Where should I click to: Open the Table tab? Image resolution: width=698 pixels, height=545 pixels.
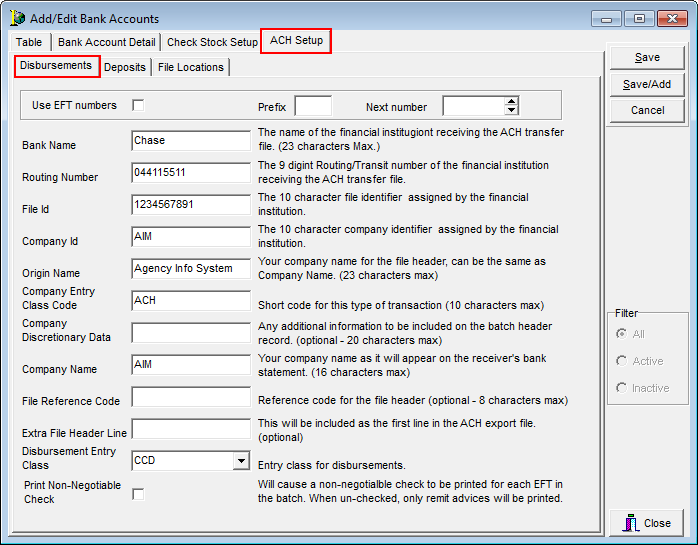coord(29,42)
